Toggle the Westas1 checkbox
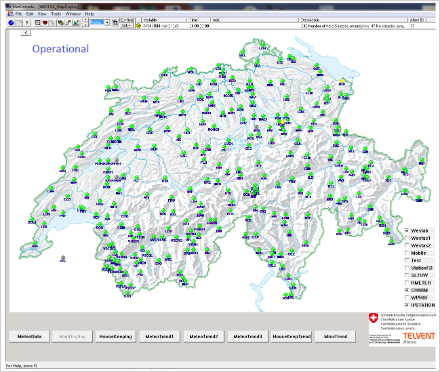This screenshot has height=372, width=440. click(x=407, y=238)
